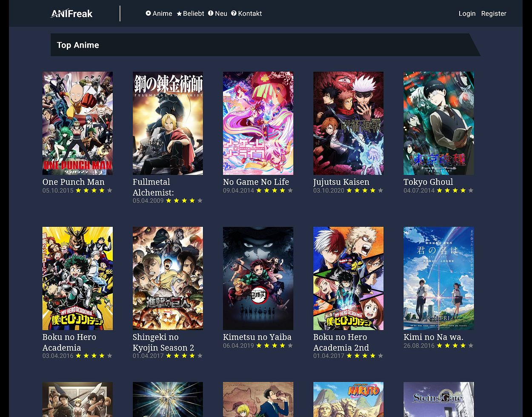Screen dimensions: 532x417
Task: Click the AniFreak logo
Action: tap(72, 14)
